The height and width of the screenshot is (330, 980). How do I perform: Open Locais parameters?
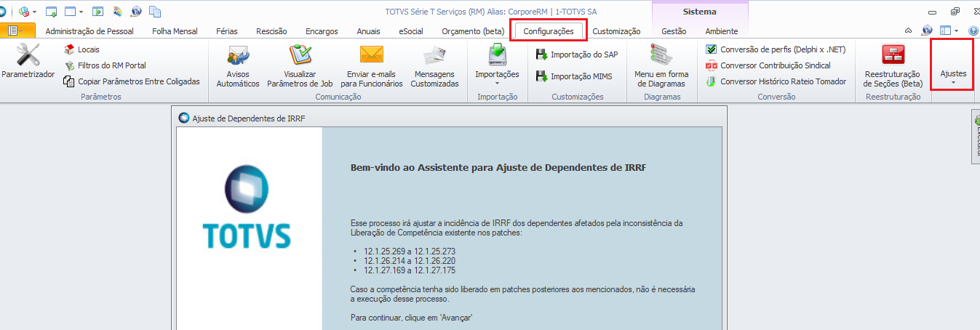pyautogui.click(x=82, y=49)
